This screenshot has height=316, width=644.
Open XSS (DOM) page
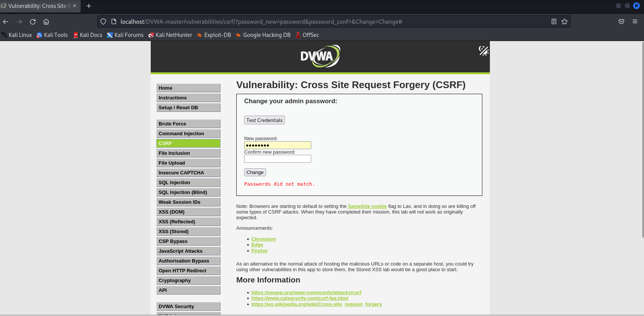click(188, 212)
